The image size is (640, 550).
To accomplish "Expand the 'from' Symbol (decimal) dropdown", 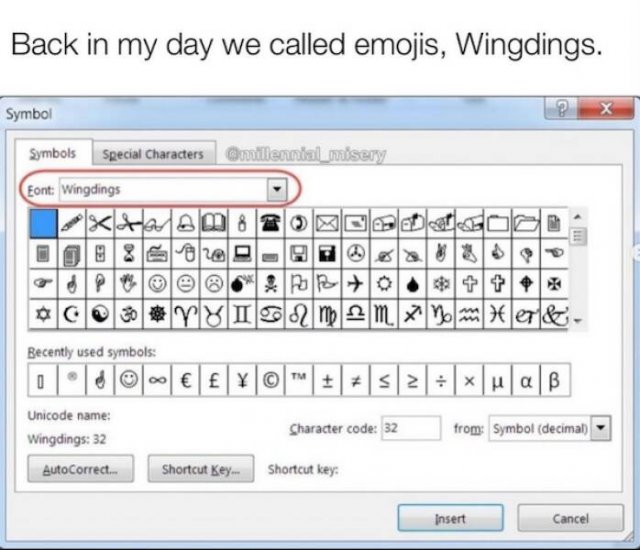I will click(600, 428).
